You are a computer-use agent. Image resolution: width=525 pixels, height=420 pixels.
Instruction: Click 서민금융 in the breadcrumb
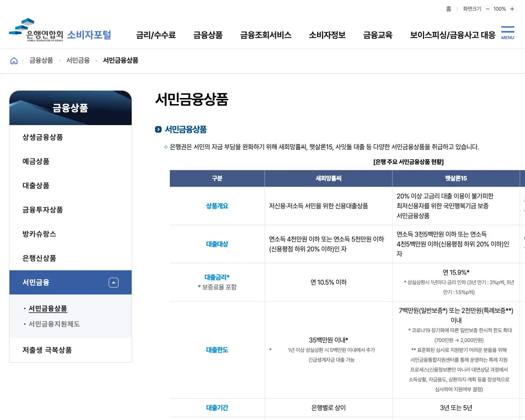click(x=78, y=61)
